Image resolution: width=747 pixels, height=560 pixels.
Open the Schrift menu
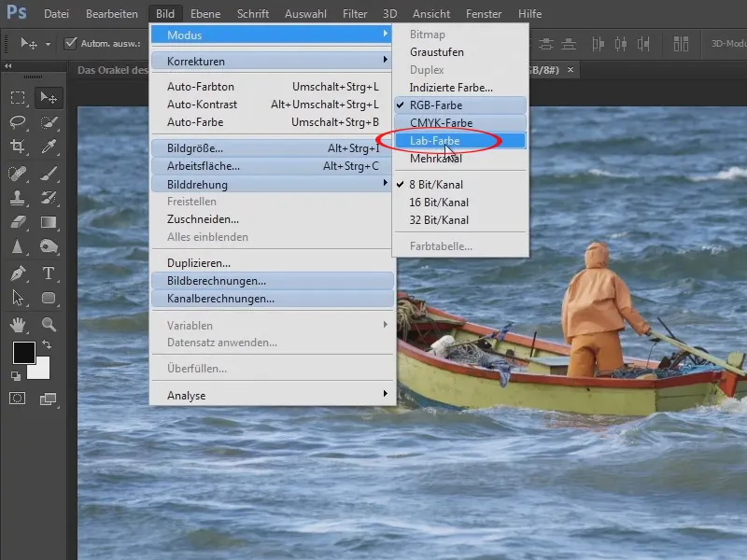click(x=253, y=14)
